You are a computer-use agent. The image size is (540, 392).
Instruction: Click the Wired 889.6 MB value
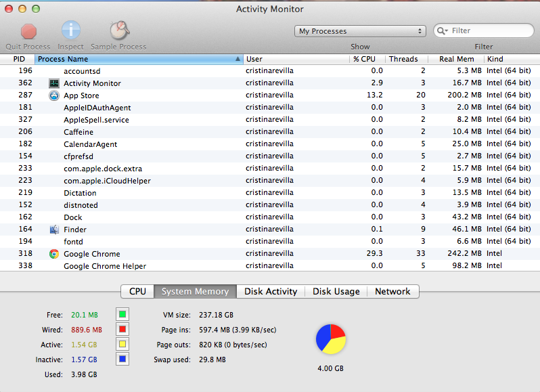[x=87, y=330]
